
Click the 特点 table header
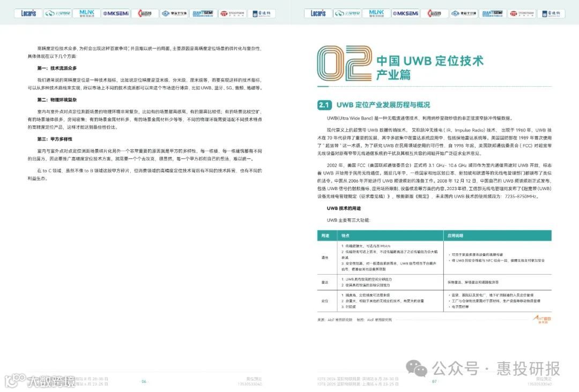(x=345, y=236)
